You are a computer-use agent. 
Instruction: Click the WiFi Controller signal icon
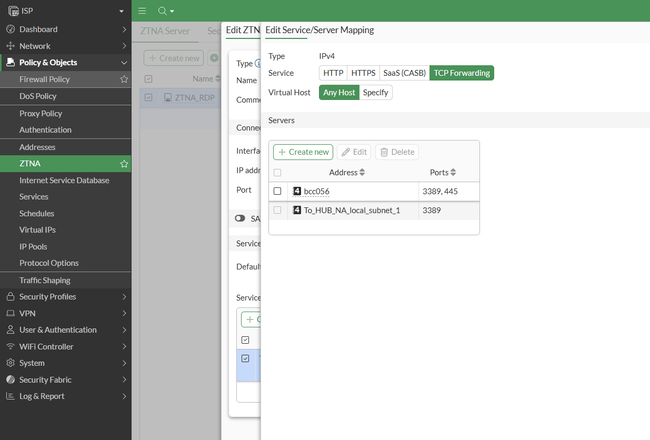pyautogui.click(x=10, y=346)
